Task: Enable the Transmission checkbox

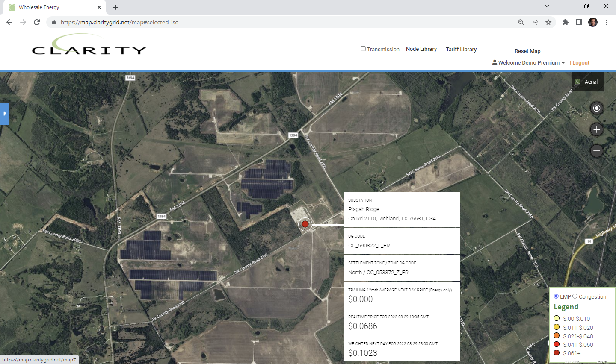Action: [363, 49]
